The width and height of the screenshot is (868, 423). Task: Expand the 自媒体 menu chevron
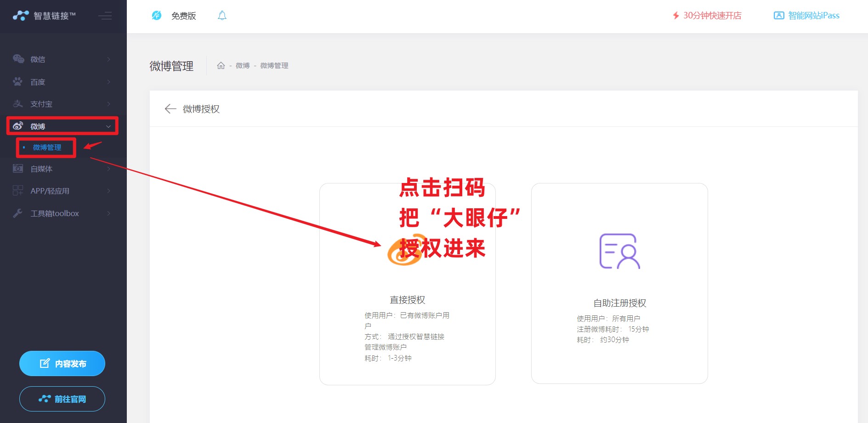click(109, 169)
